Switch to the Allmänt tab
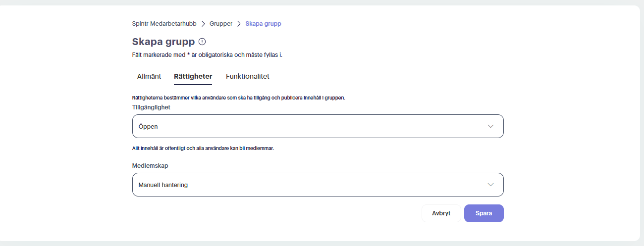644x246 pixels. pos(149,76)
